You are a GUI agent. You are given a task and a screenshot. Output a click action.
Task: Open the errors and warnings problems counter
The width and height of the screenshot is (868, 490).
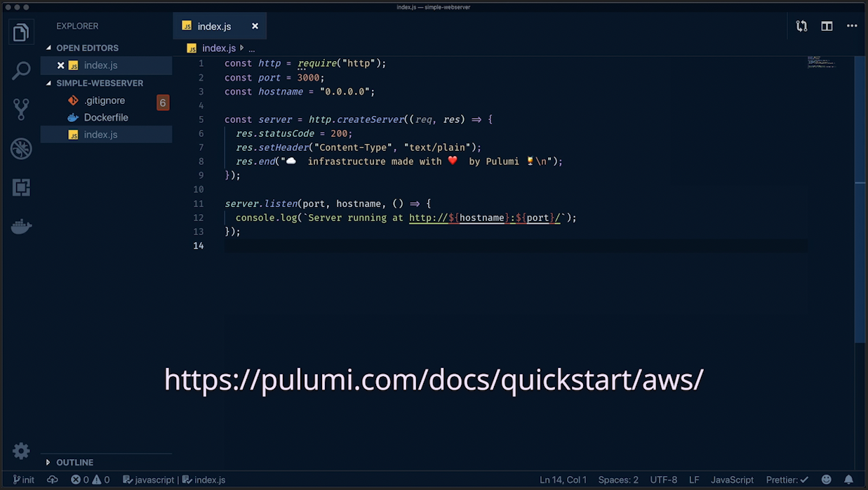coord(91,480)
